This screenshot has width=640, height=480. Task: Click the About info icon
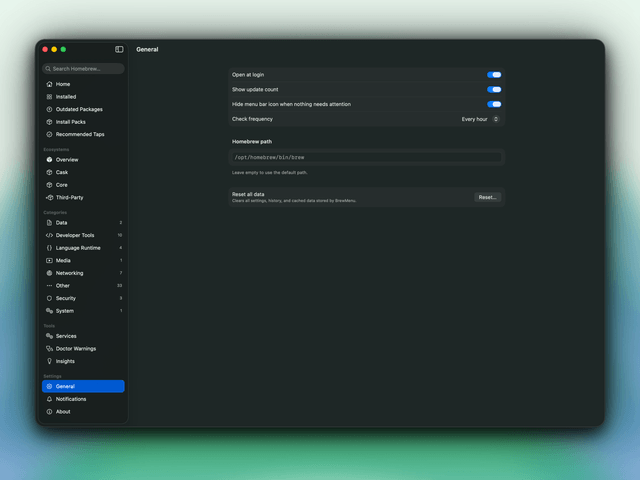click(49, 412)
